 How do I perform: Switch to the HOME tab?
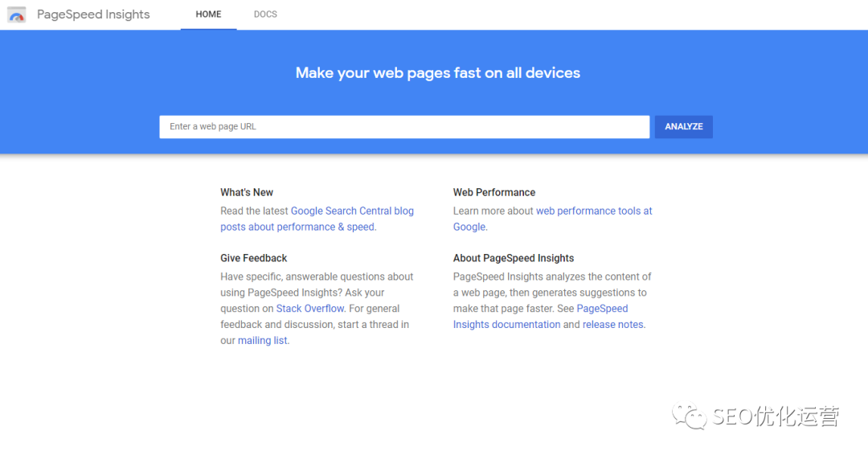click(x=208, y=14)
